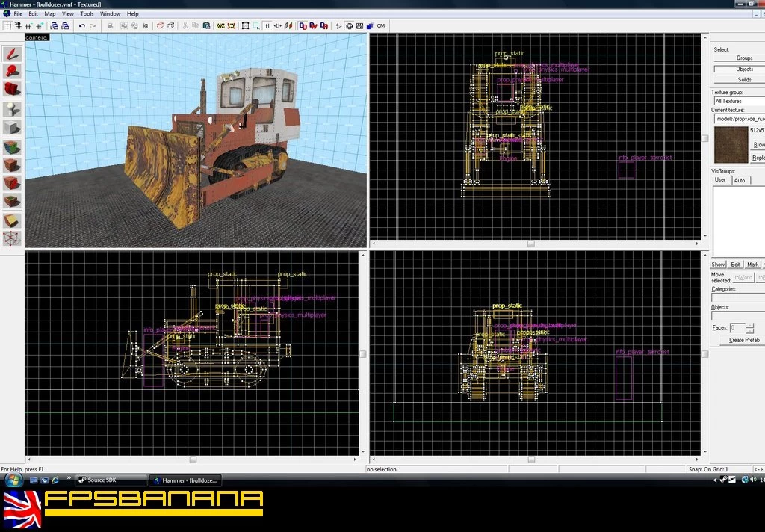Open the Current texture combo box

pos(739,119)
